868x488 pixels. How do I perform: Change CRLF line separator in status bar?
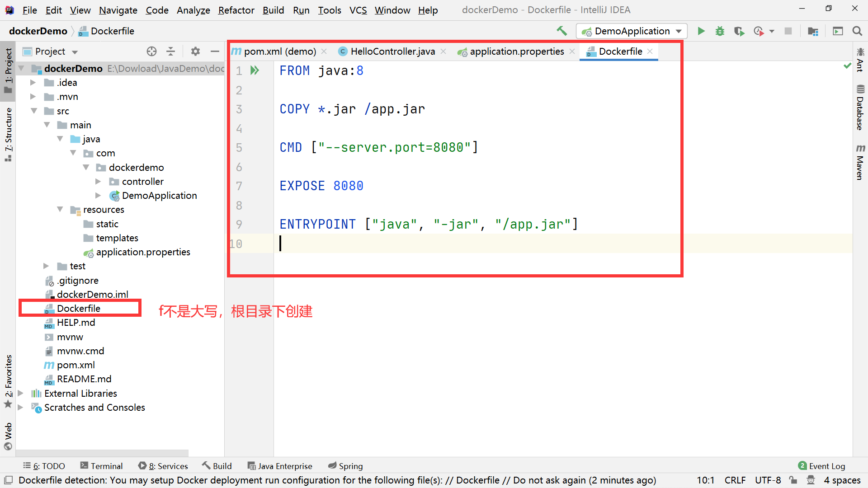735,480
